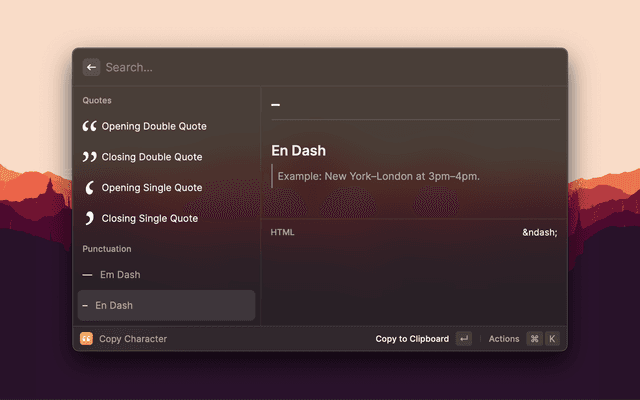Click the Quotes section header

[97, 100]
